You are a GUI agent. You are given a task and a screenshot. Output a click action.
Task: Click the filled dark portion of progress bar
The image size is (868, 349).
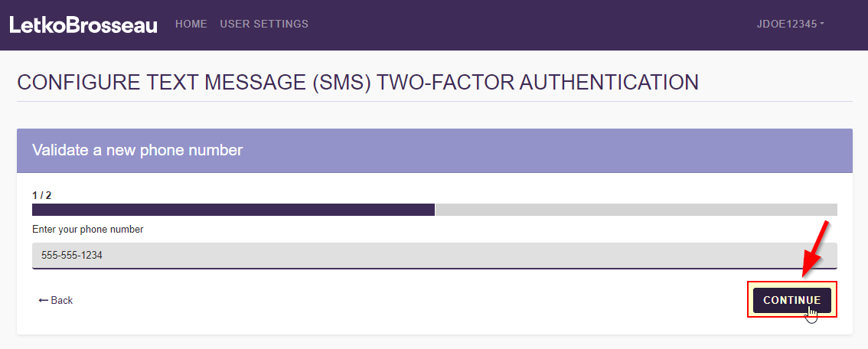click(233, 210)
